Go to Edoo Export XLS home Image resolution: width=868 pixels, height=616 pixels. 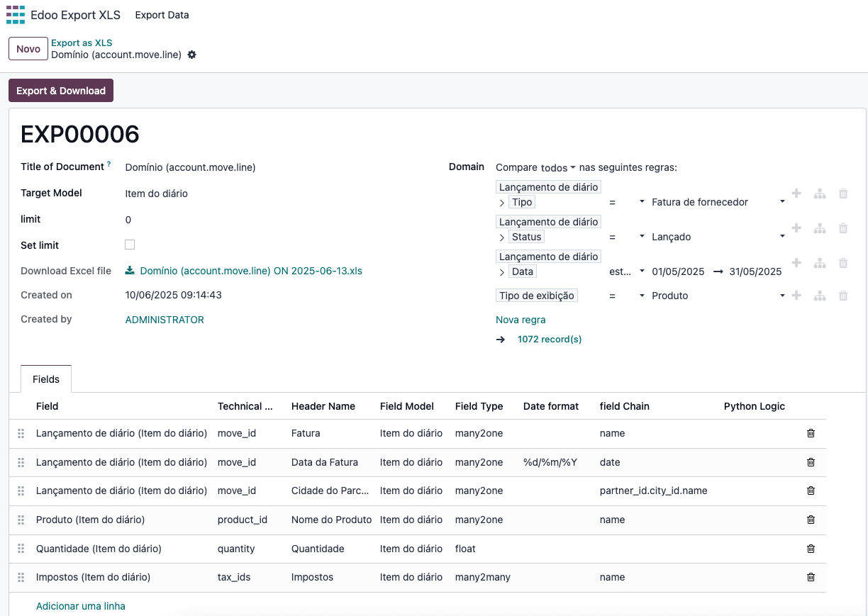point(75,15)
